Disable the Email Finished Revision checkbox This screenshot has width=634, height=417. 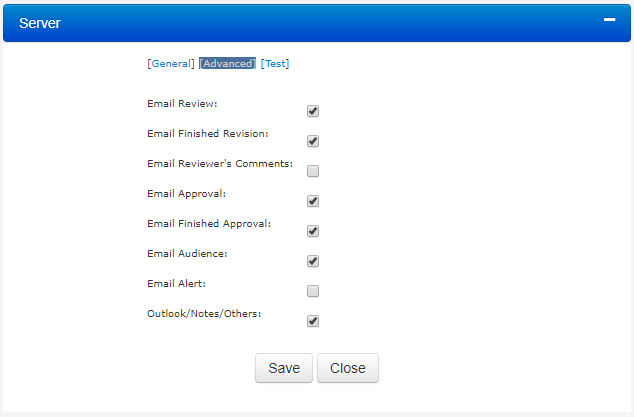pos(313,141)
